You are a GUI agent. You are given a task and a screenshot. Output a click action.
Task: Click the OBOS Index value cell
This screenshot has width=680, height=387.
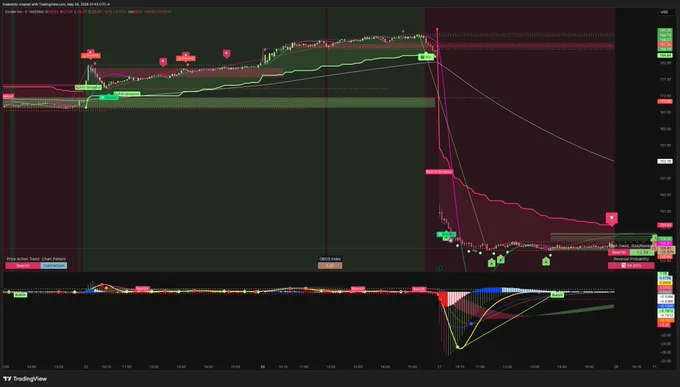[x=330, y=266]
